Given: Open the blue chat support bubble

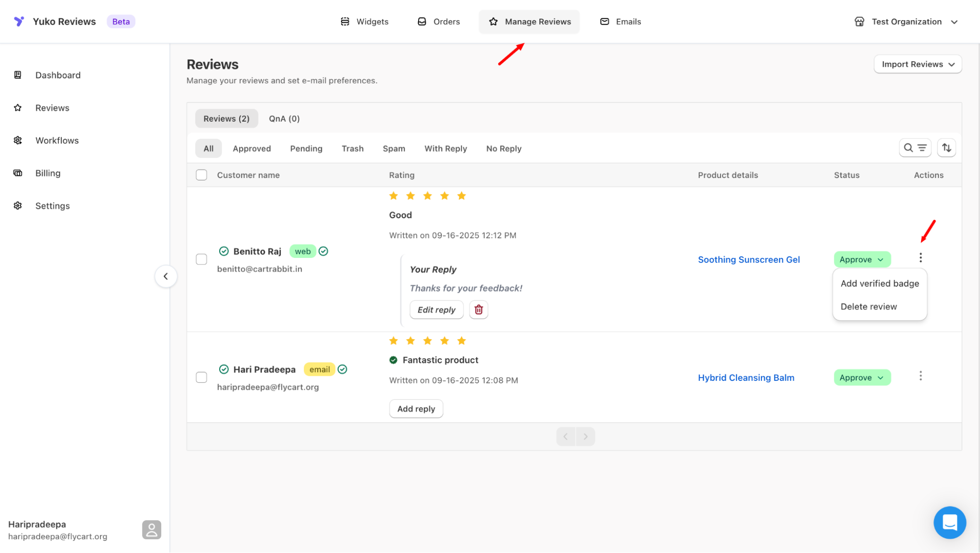Looking at the screenshot, I should pos(949,522).
